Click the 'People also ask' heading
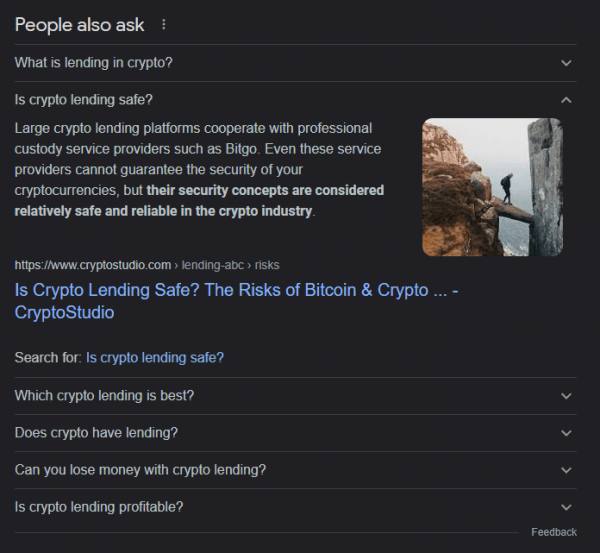Image resolution: width=600 pixels, height=553 pixels. coord(79,25)
